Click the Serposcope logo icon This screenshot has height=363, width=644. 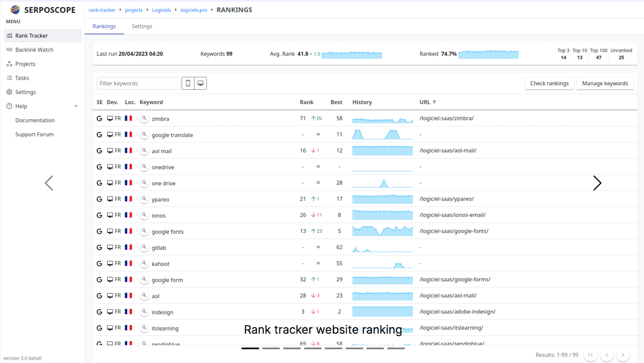[x=15, y=10]
